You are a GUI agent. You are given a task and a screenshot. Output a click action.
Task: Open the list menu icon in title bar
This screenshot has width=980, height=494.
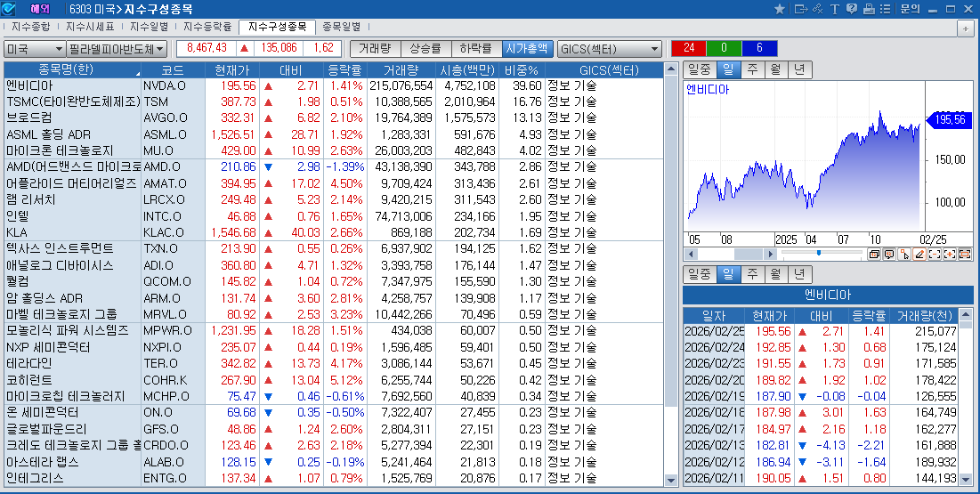coord(885,9)
